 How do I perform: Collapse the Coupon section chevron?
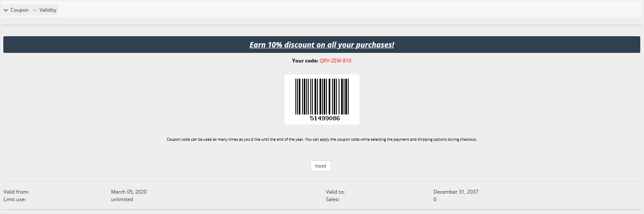point(6,10)
